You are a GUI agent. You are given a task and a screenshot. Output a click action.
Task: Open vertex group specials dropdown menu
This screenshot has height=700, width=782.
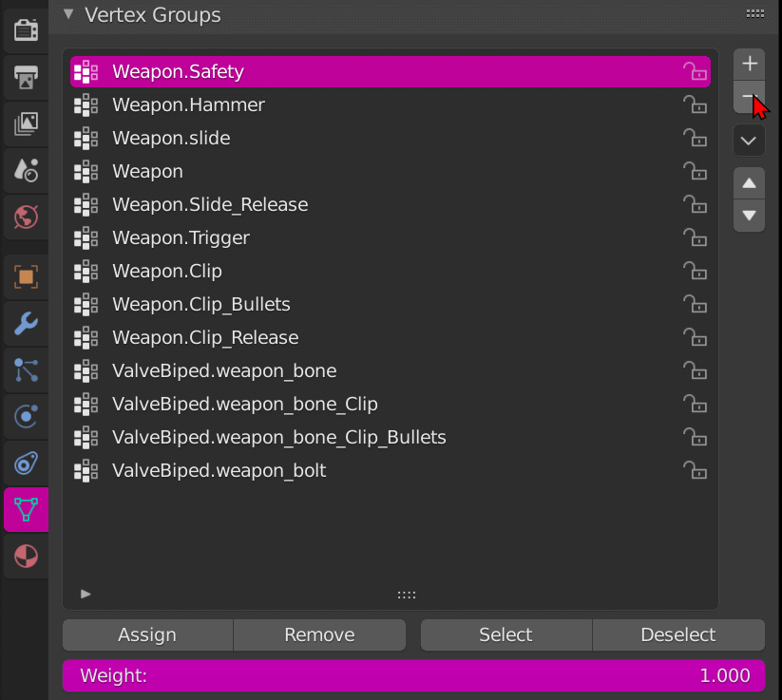[749, 141]
